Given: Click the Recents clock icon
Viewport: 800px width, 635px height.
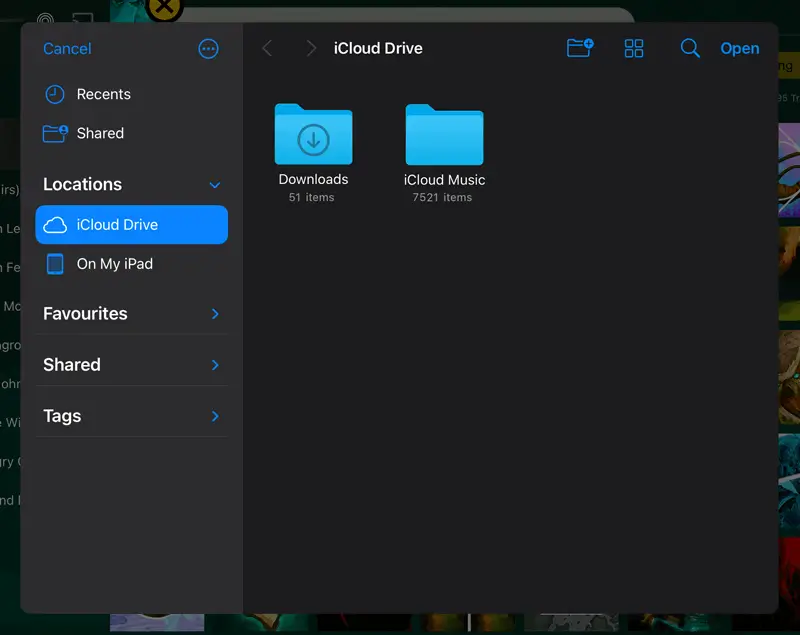Looking at the screenshot, I should [55, 94].
